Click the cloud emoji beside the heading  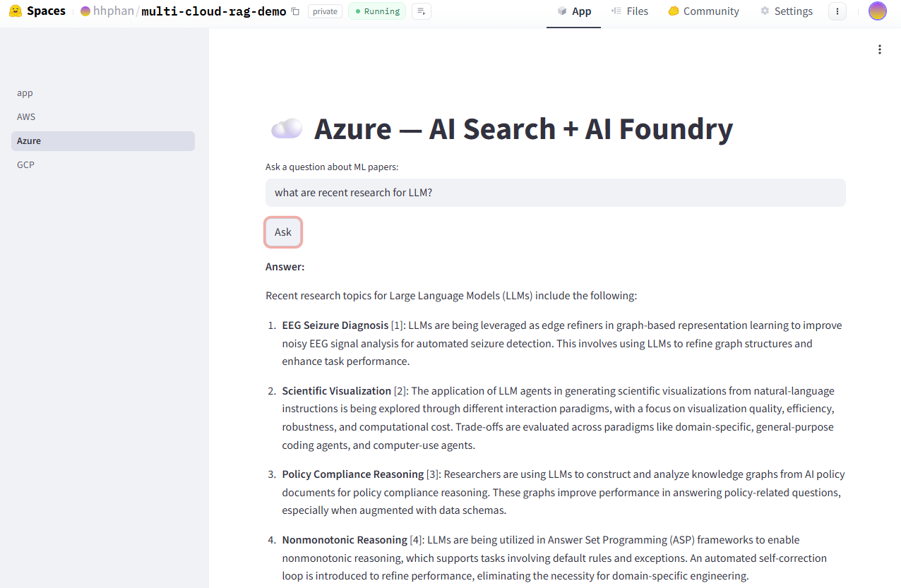(287, 128)
